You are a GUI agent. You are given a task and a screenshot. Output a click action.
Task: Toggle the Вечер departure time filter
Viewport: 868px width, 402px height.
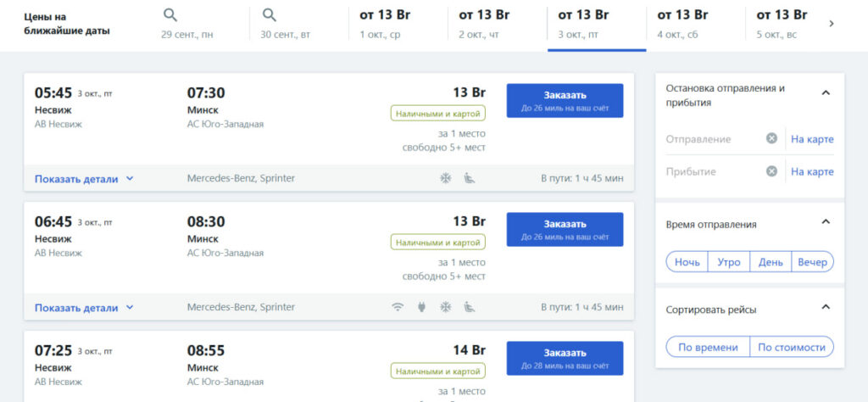pyautogui.click(x=813, y=262)
